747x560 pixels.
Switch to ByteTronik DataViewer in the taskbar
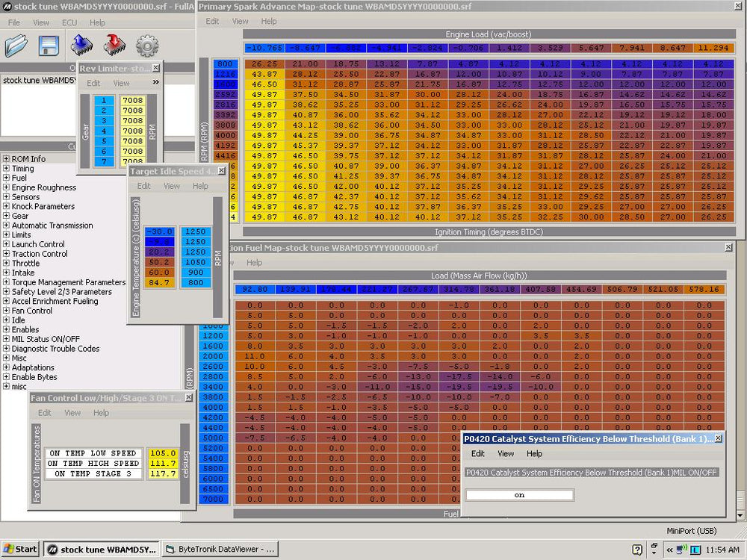222,548
